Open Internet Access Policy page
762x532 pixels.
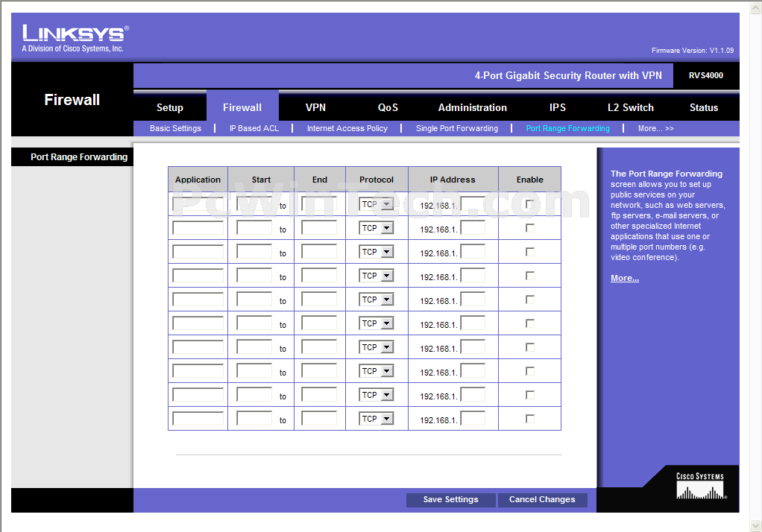pyautogui.click(x=347, y=128)
